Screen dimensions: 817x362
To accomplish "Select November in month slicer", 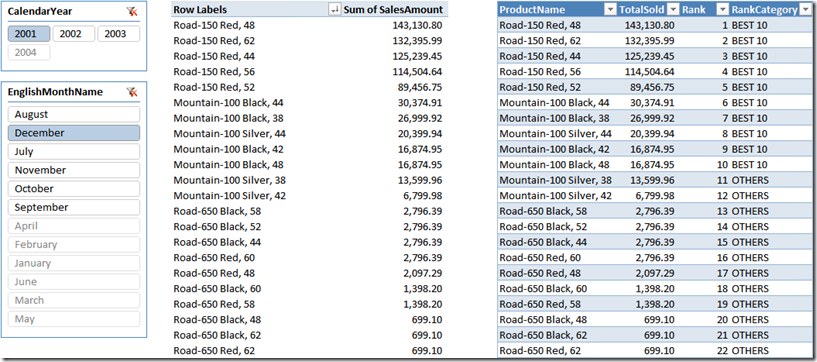I will 74,170.
